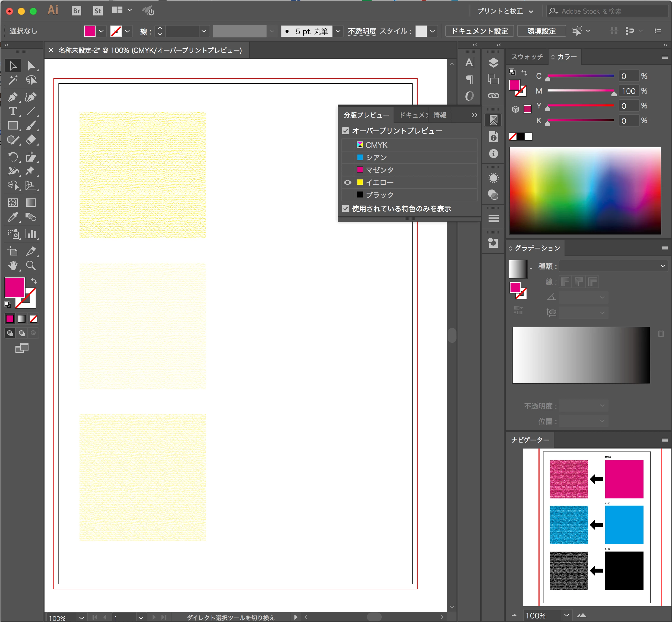
Task: Select the Eyedropper tool
Action: coord(12,217)
